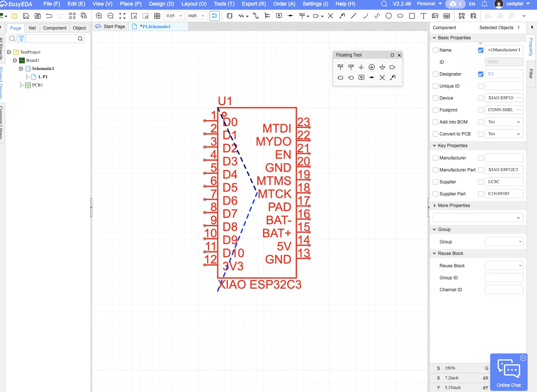Check the Manufacturer checkbox

[x=435, y=158]
